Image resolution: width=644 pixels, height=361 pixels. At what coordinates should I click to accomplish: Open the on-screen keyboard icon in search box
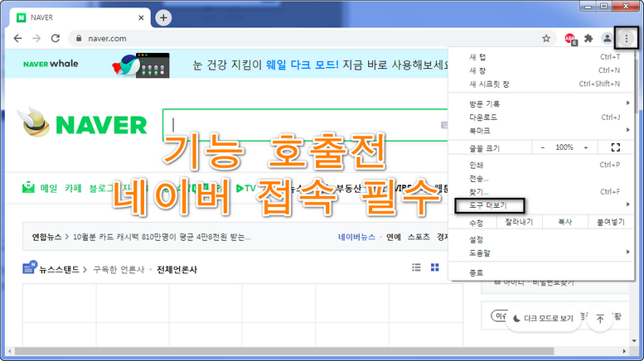444,125
